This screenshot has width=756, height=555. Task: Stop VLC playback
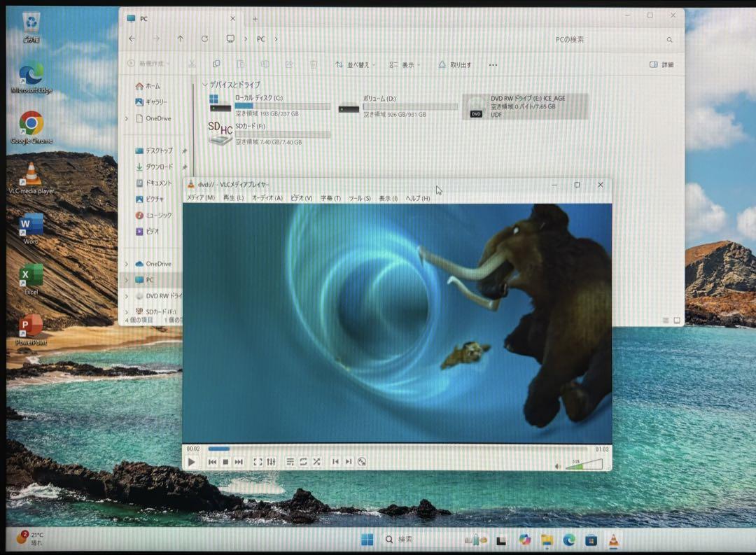[225, 462]
